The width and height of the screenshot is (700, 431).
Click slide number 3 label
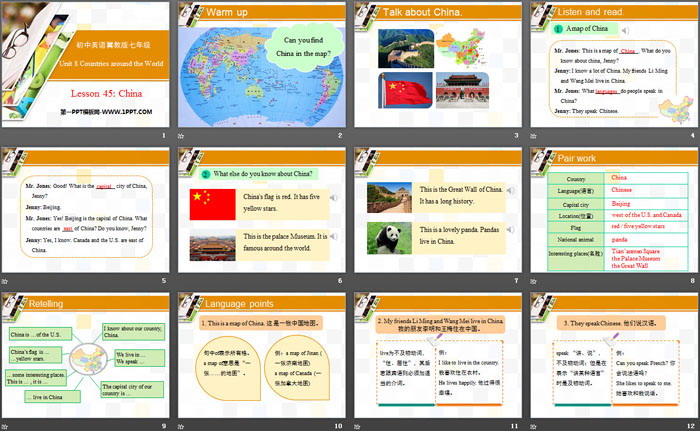point(516,135)
